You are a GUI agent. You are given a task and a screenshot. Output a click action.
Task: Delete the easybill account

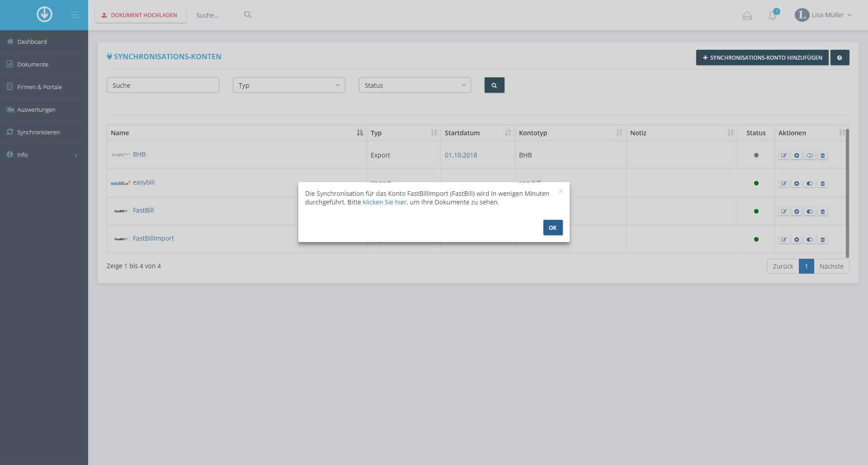coord(823,184)
